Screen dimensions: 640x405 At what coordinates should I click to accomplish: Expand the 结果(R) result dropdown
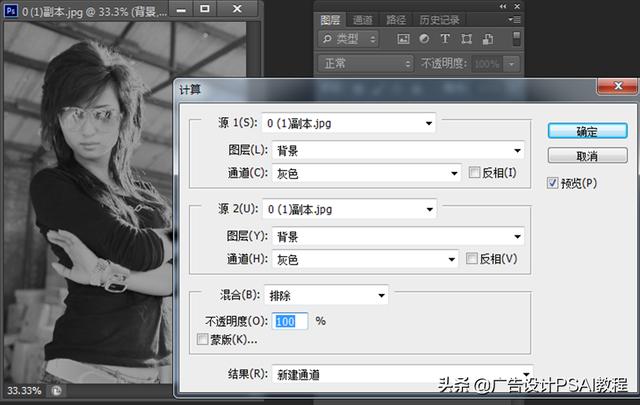pos(397,375)
